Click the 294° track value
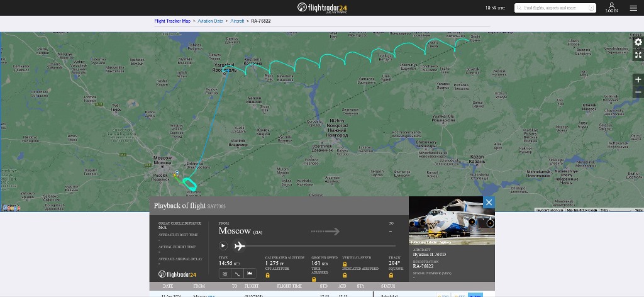Viewport: 644px width, 297px height. coord(394,263)
